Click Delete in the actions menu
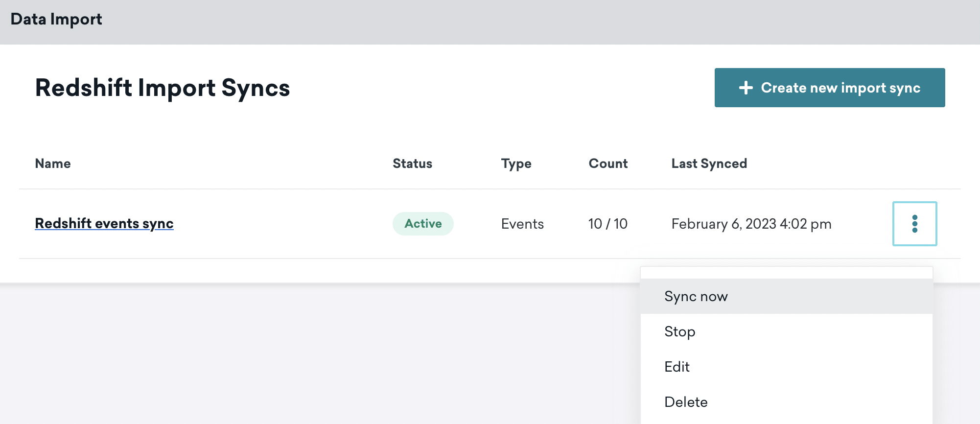The width and height of the screenshot is (980, 424). [685, 402]
